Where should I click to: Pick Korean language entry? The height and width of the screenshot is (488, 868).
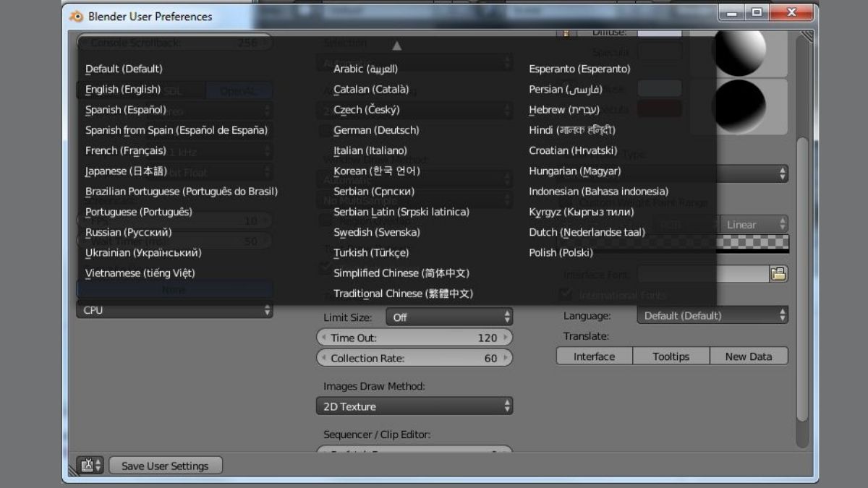pos(376,171)
